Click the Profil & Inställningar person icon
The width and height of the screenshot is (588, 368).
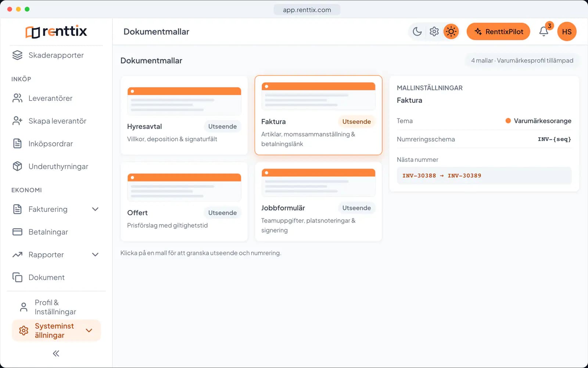pos(24,307)
